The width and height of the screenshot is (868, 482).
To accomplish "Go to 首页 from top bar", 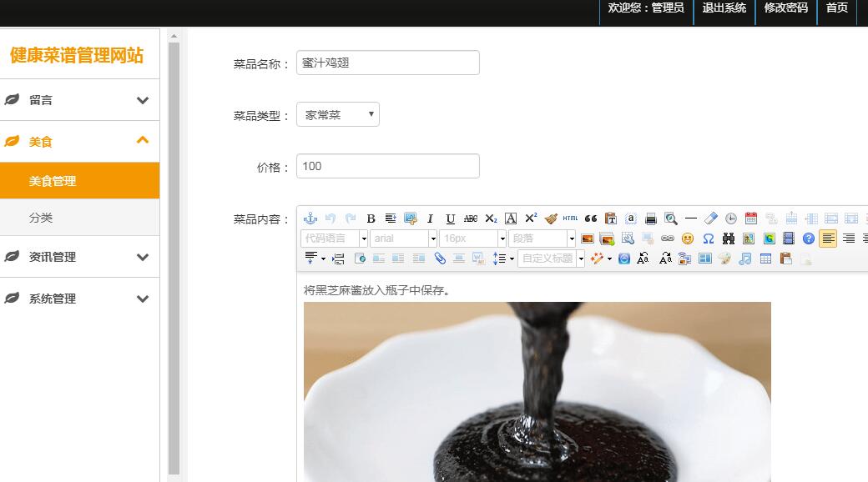I will (837, 8).
